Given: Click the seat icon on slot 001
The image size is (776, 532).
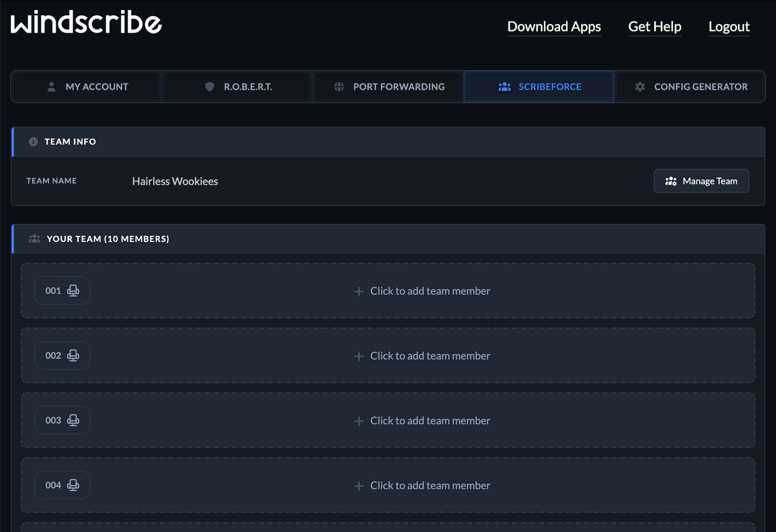Looking at the screenshot, I should (x=73, y=290).
